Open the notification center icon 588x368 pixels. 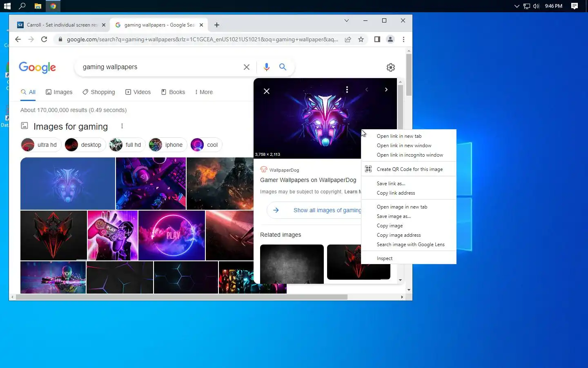tap(574, 6)
